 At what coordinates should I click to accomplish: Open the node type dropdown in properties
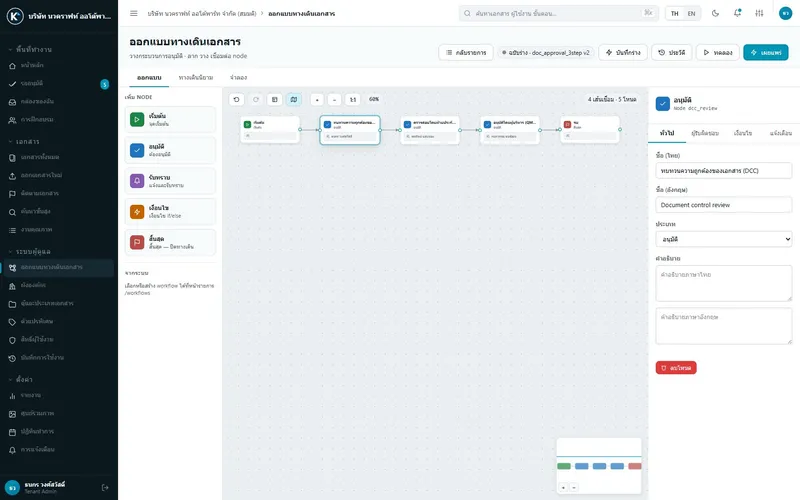[723, 239]
